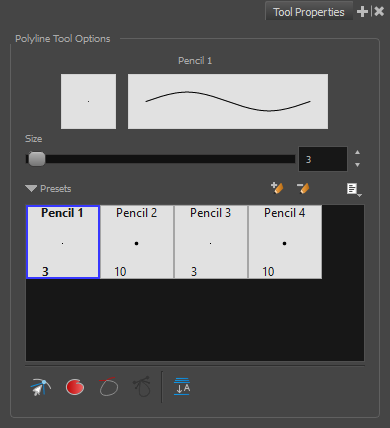This screenshot has width=390, height=428.
Task: Select the Pencil 2 preset
Action: pyautogui.click(x=137, y=242)
